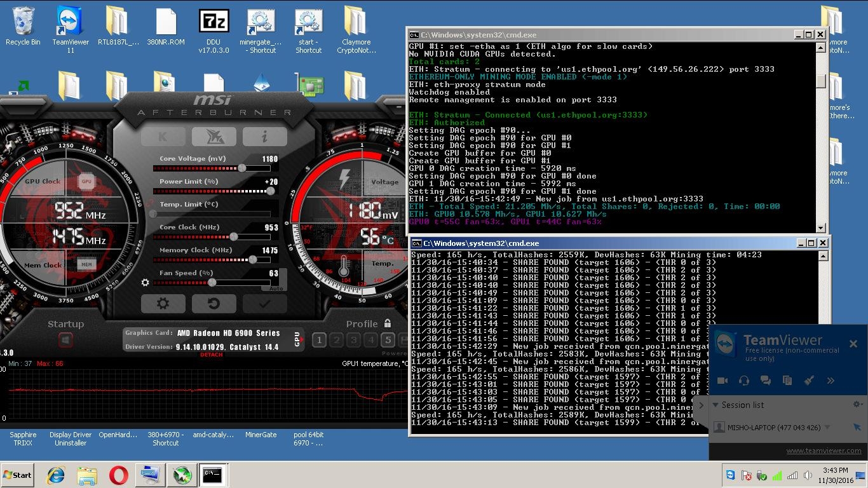Open volume speaker tray icon

(x=809, y=475)
